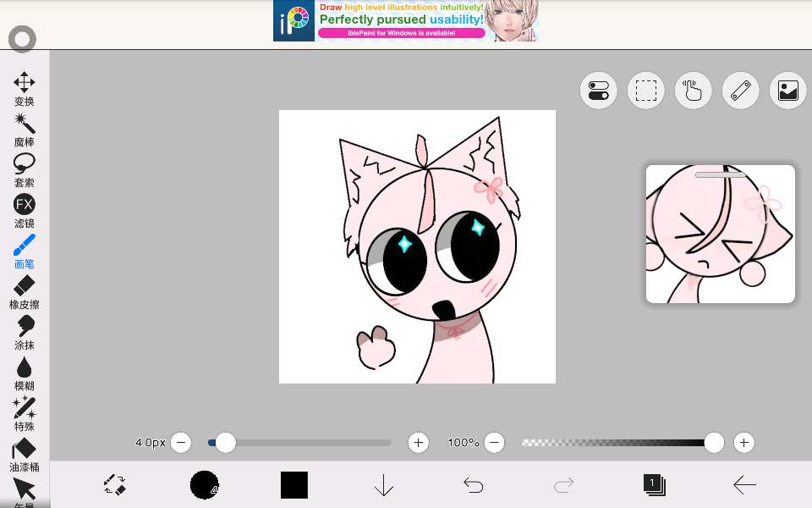Select the Blur (模糊) tool
Screen dimensions: 812x508
pyautogui.click(x=24, y=373)
